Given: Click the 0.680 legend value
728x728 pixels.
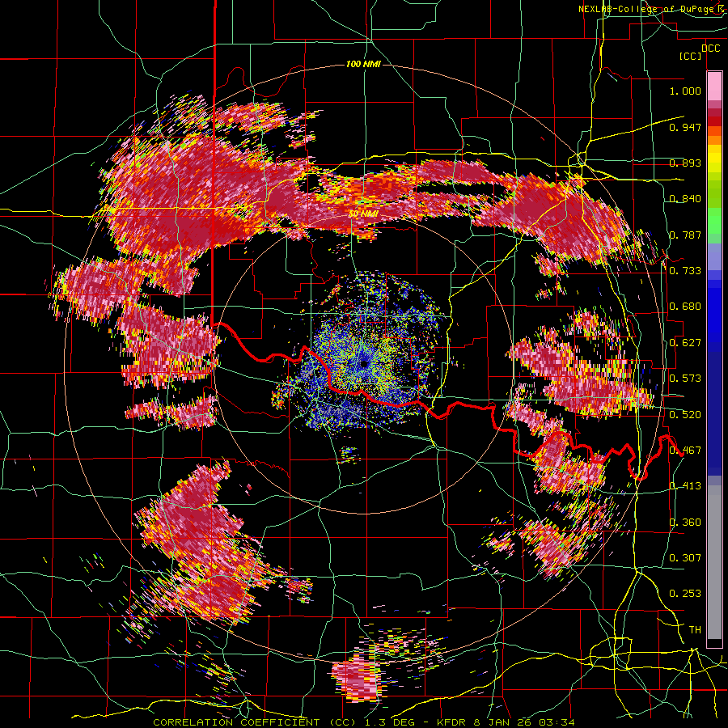Looking at the screenshot, I should (685, 307).
